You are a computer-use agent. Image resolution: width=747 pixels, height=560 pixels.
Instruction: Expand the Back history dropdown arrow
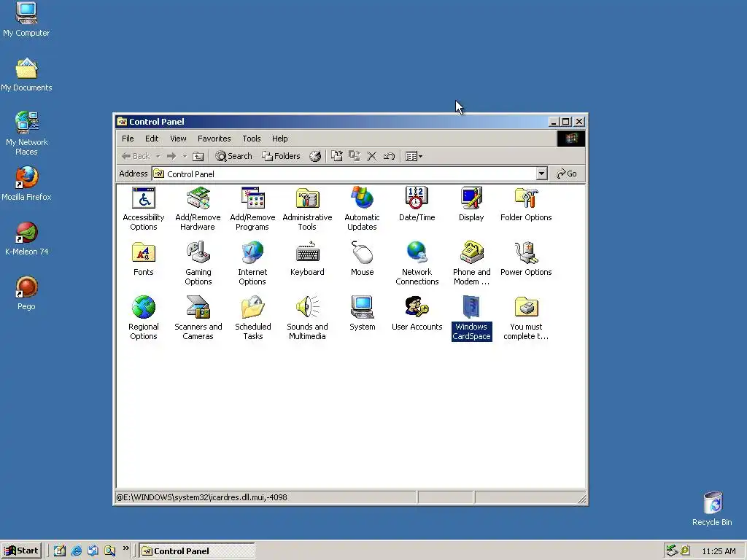pyautogui.click(x=158, y=156)
